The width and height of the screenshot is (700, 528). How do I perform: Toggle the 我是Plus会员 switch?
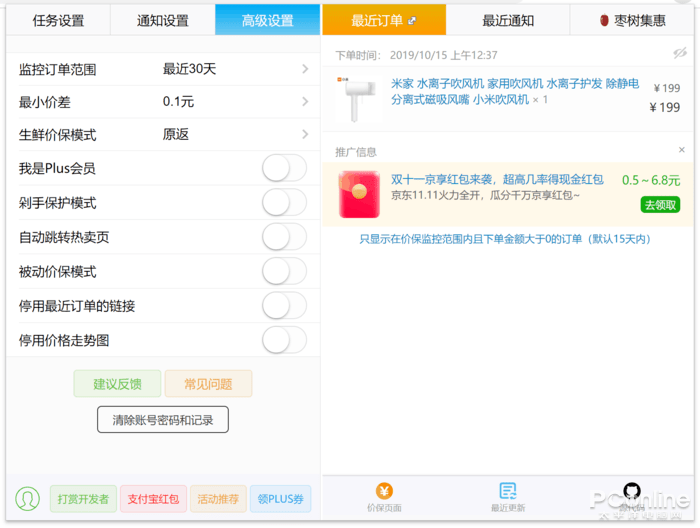284,168
